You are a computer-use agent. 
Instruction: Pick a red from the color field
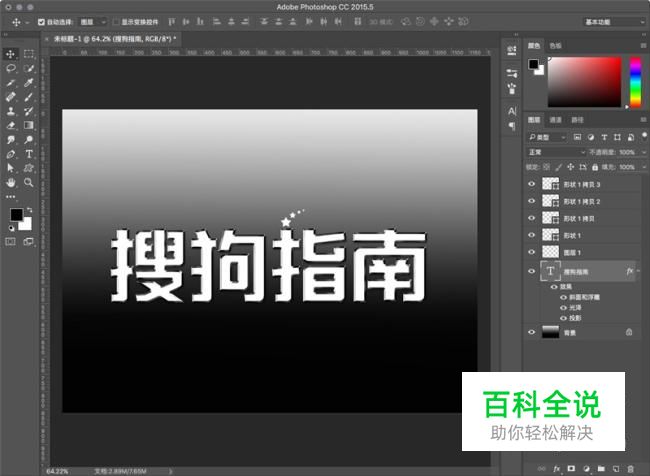point(585,82)
